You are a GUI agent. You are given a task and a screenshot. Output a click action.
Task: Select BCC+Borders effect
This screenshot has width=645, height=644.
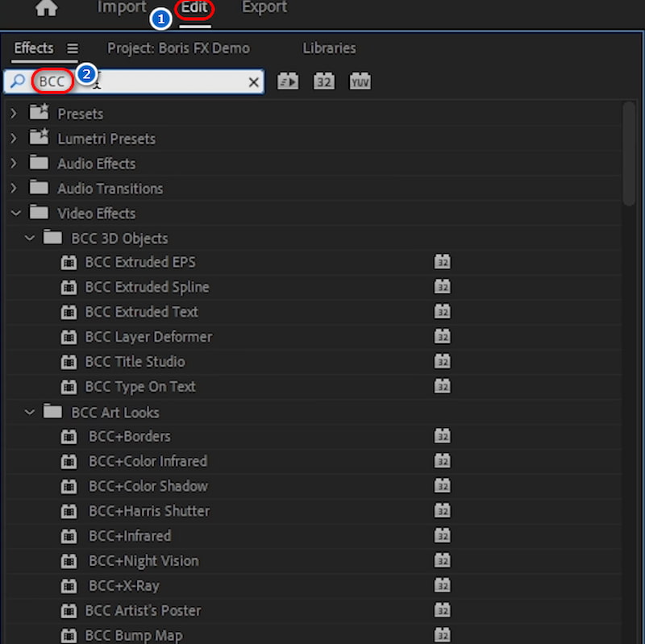coord(130,437)
